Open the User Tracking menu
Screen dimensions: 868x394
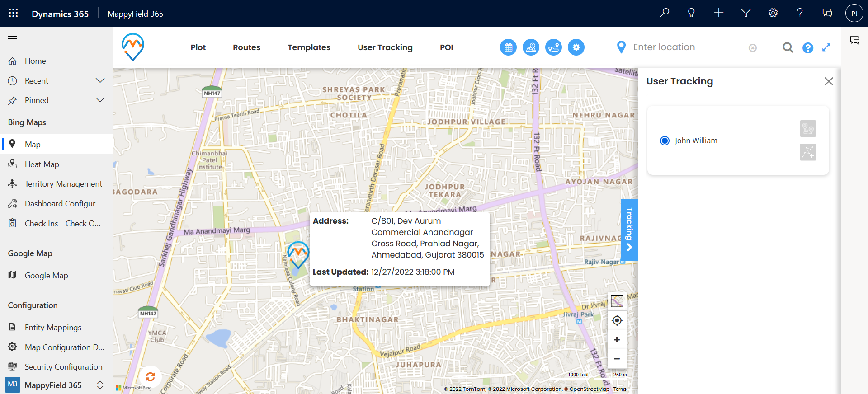[385, 47]
